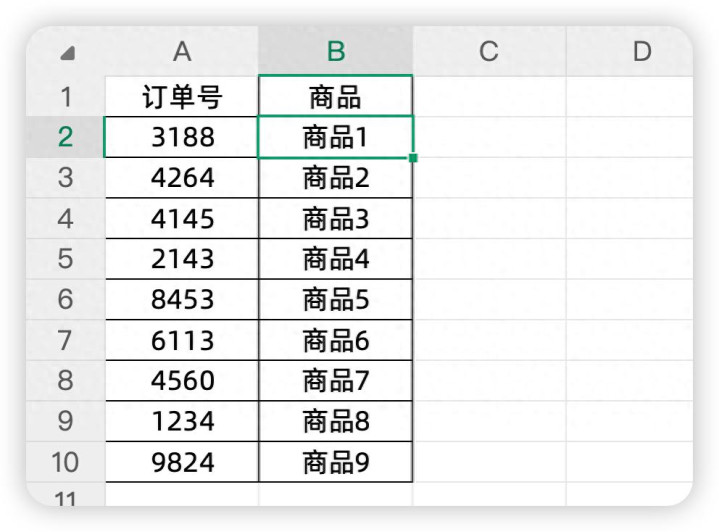Select the cell with 商品3

(336, 219)
